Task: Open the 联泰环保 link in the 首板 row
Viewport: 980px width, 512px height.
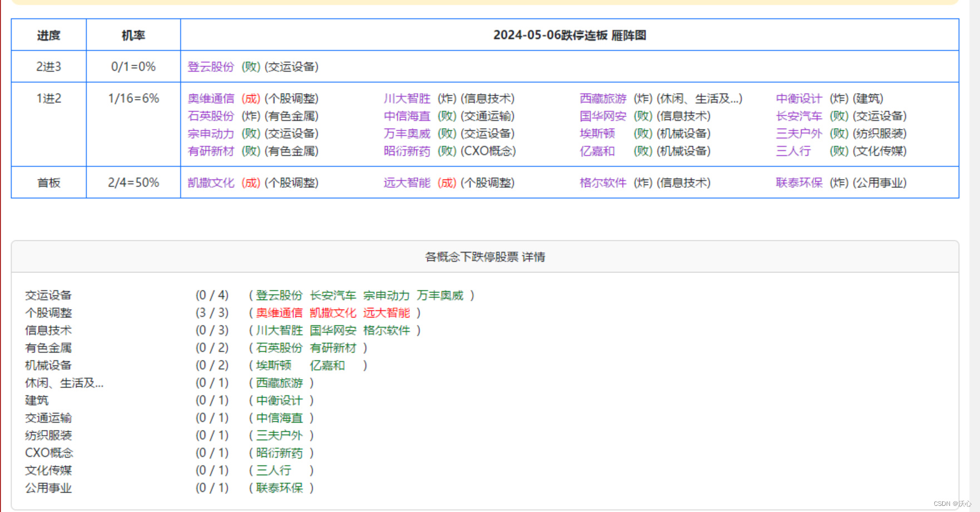Action: click(x=799, y=183)
